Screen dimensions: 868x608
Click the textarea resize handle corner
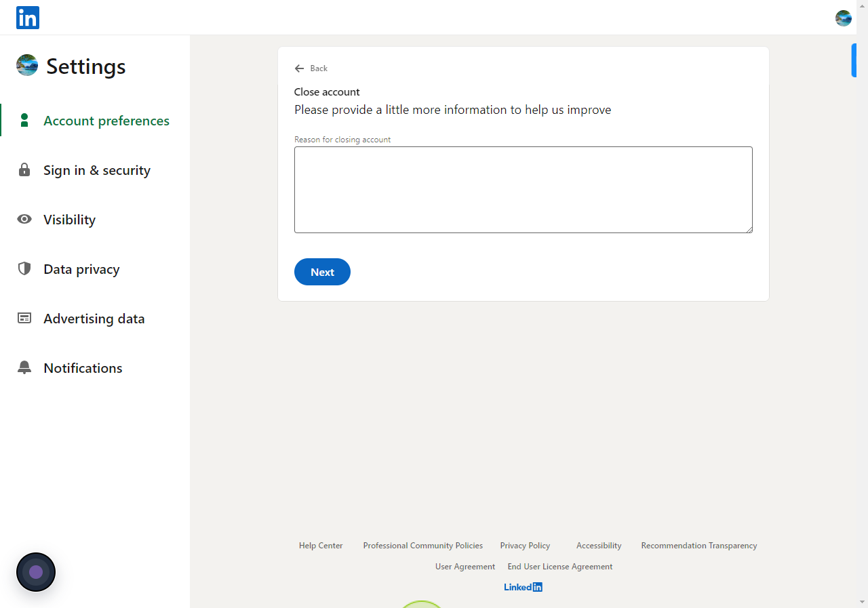click(749, 229)
